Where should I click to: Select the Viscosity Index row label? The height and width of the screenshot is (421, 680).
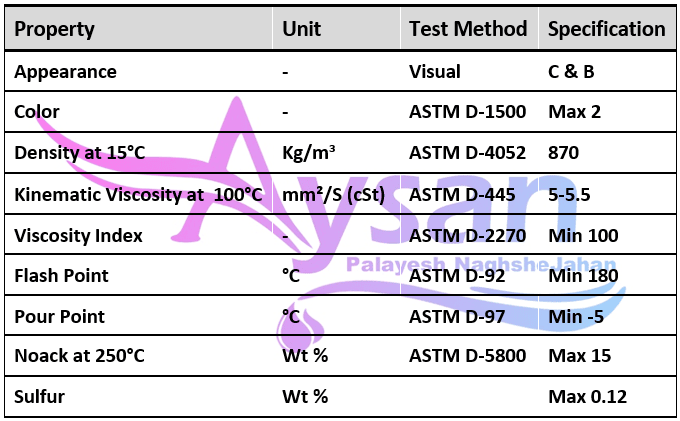(78, 235)
